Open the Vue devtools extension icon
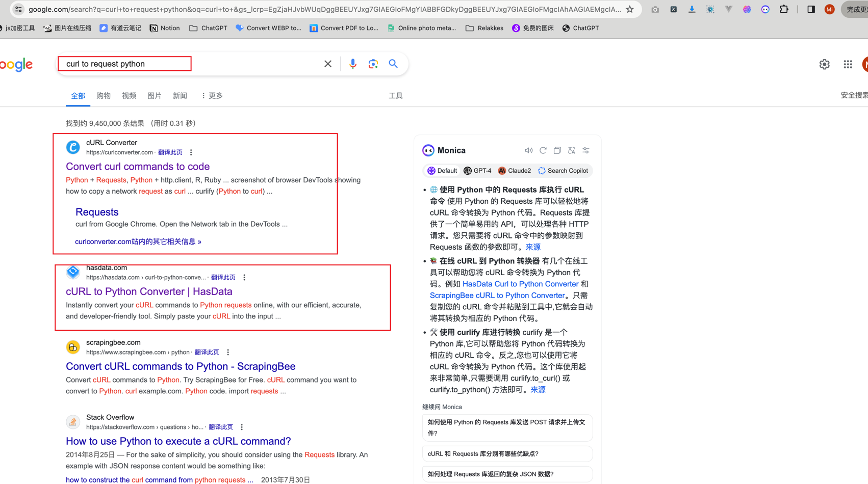The height and width of the screenshot is (484, 868). click(x=729, y=9)
